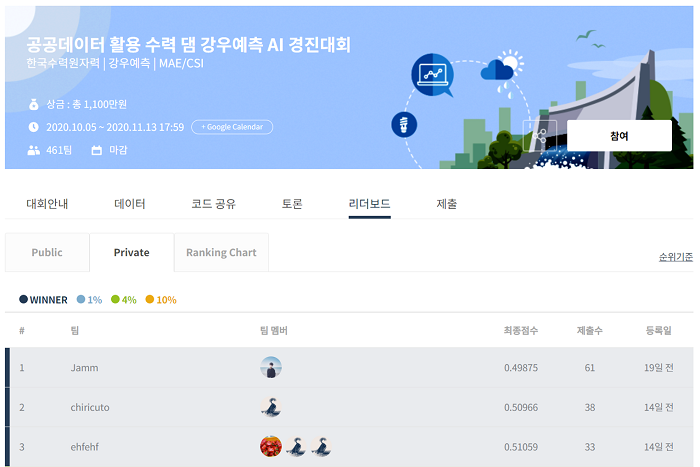Click the last avatar in ehfehf row
The width and height of the screenshot is (700, 467).
click(321, 447)
